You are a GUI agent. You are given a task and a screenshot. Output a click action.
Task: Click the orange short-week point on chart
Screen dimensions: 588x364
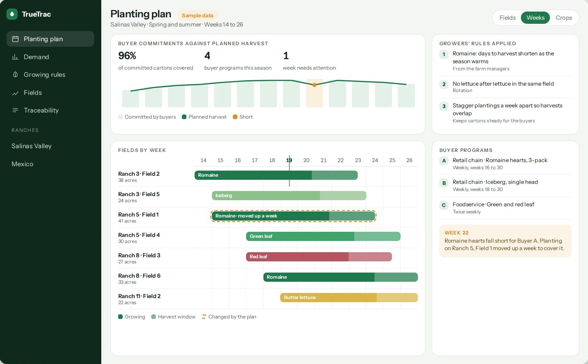(314, 85)
